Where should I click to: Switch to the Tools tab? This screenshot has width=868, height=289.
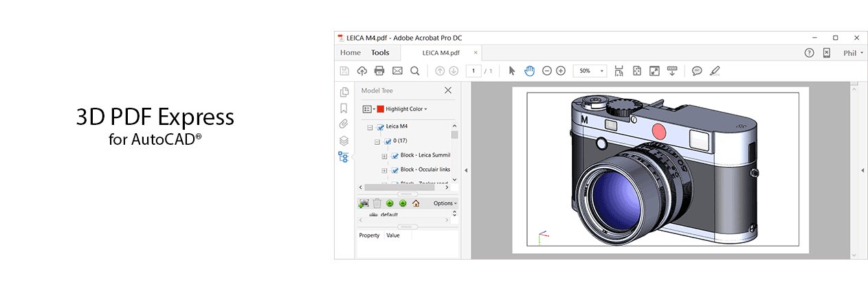pyautogui.click(x=380, y=52)
